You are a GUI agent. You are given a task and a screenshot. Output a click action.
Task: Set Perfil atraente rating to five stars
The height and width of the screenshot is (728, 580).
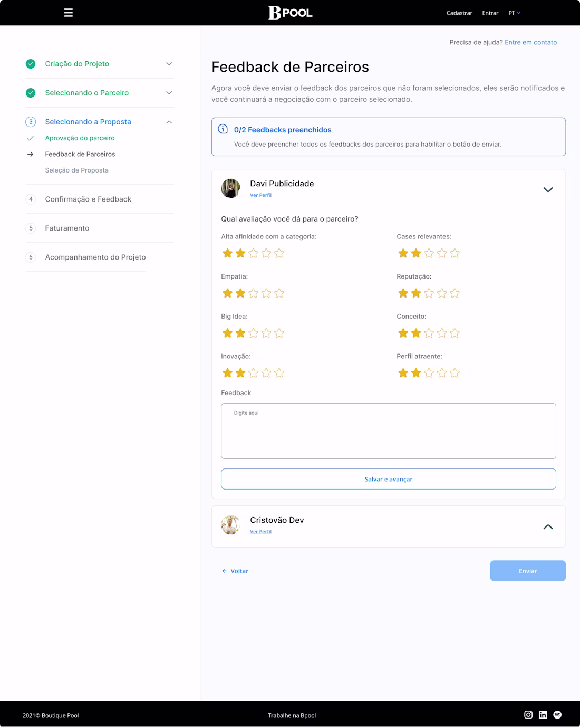pos(455,373)
